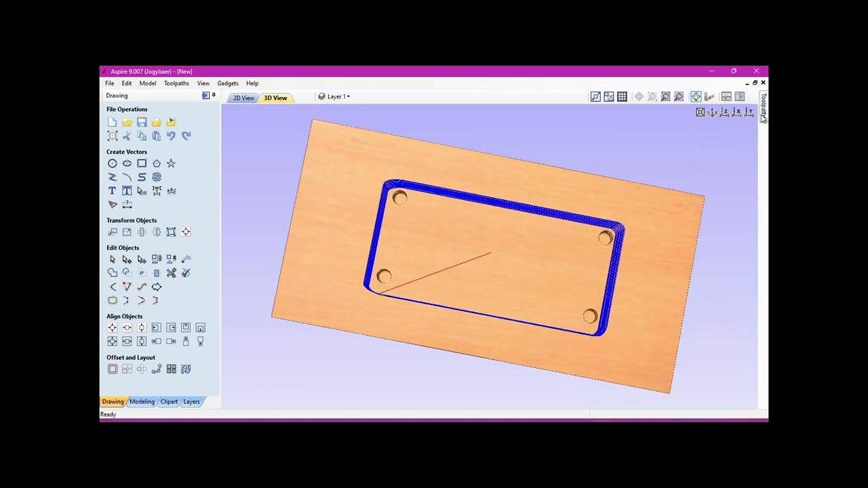The image size is (868, 488).
Task: Pick the Node Editing tool
Action: 127,260
